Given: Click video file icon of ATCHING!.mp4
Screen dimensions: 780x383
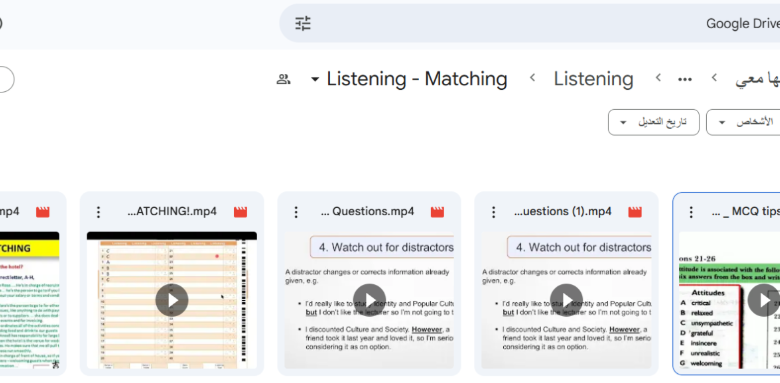Looking at the screenshot, I should coord(240,212).
